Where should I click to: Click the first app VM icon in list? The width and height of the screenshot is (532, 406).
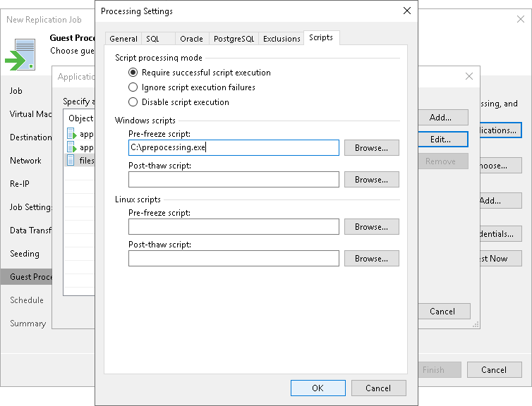pos(71,133)
